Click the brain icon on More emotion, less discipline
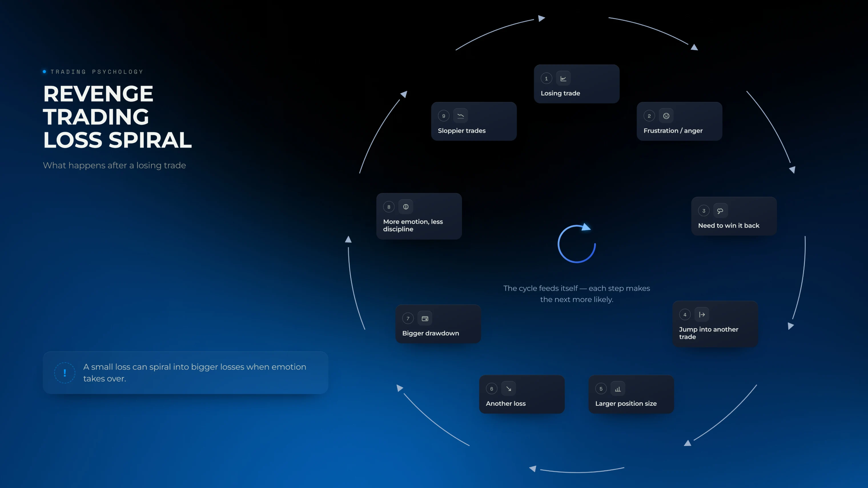The image size is (868, 488). [x=406, y=207]
